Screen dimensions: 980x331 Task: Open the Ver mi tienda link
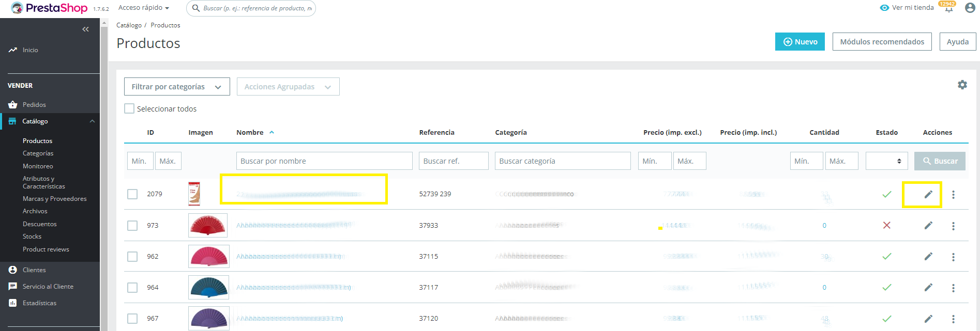pyautogui.click(x=907, y=8)
